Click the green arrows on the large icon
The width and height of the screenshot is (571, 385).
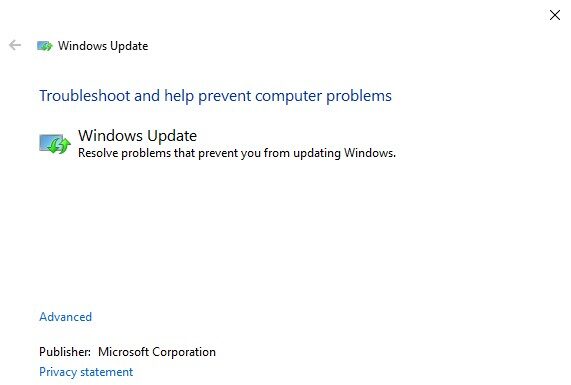[x=60, y=146]
